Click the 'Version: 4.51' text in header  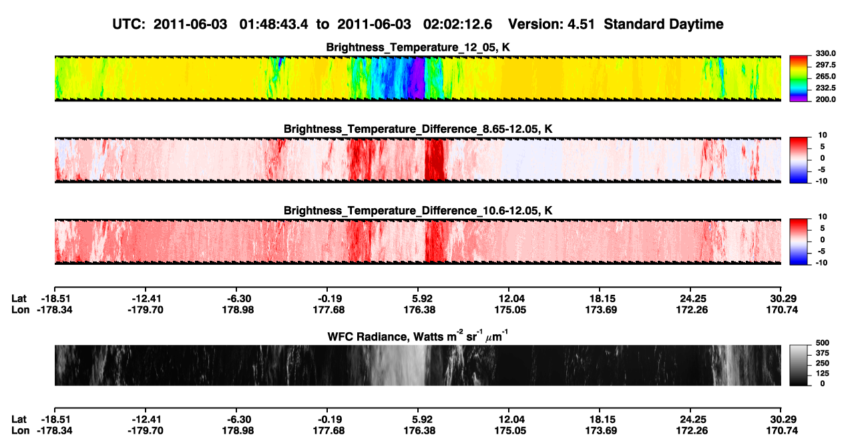[x=551, y=24]
